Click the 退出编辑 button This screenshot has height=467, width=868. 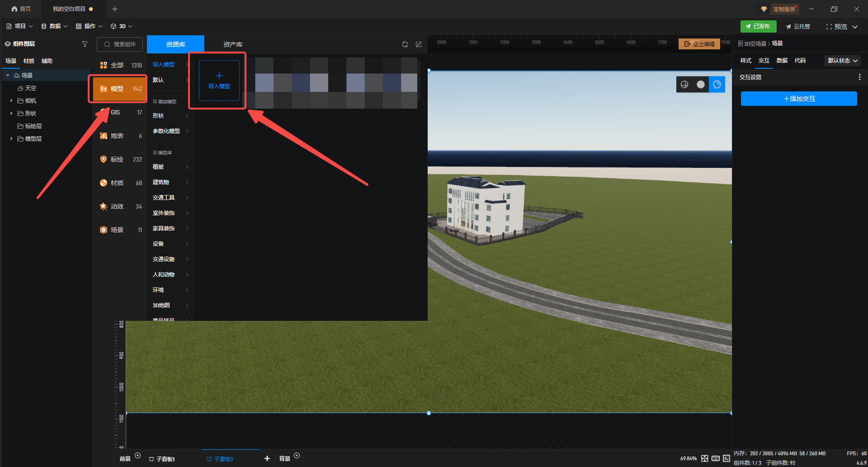(699, 44)
